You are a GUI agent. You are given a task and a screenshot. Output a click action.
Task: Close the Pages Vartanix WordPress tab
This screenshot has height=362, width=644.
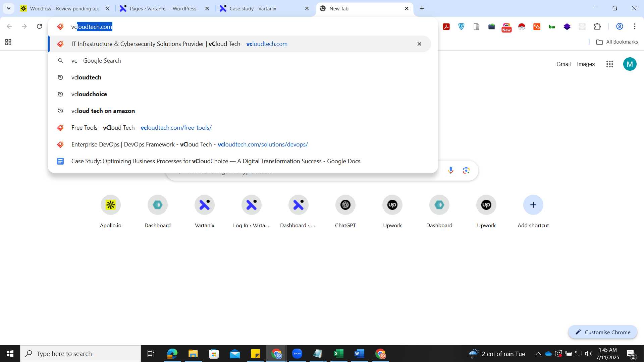(x=207, y=8)
